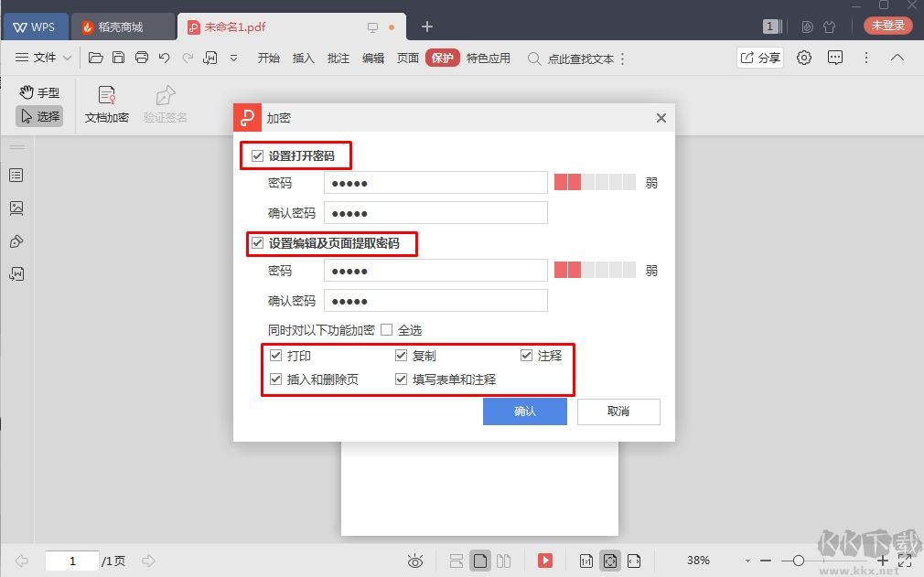Click the page number input box
This screenshot has height=577, width=924.
click(x=72, y=561)
